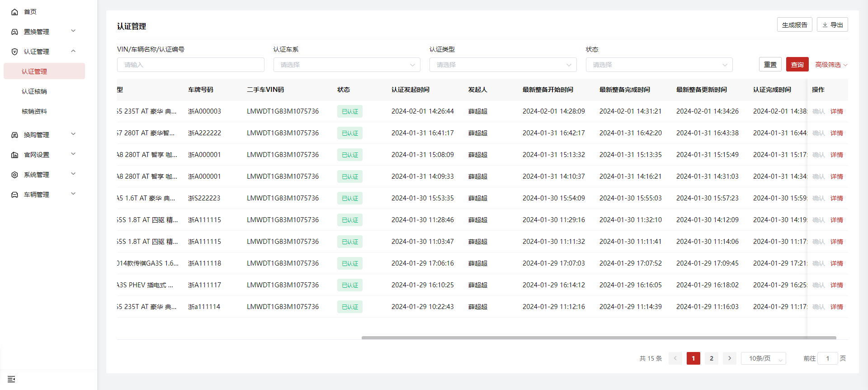Click the time 2024-01-30 14:12:09

(707, 220)
